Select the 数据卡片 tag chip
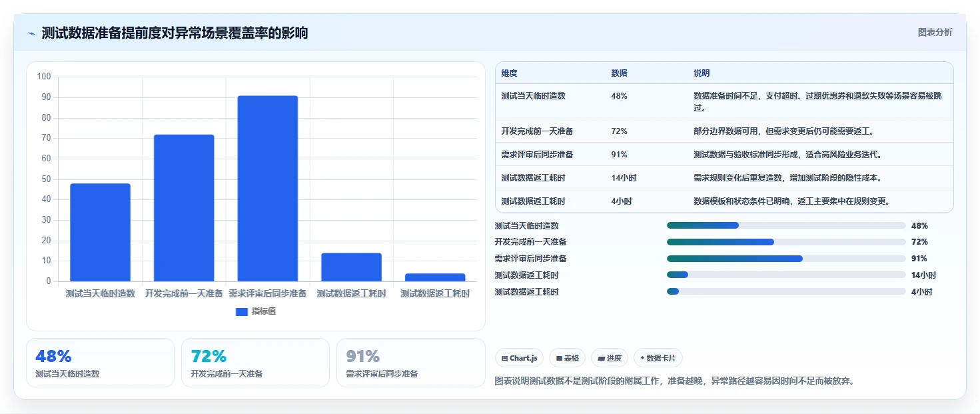 tap(658, 358)
